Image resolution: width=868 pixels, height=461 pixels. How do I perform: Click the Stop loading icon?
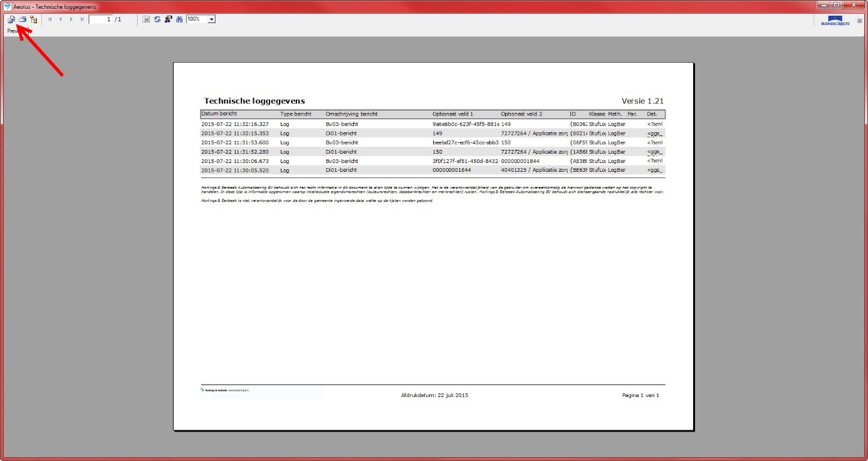point(146,19)
